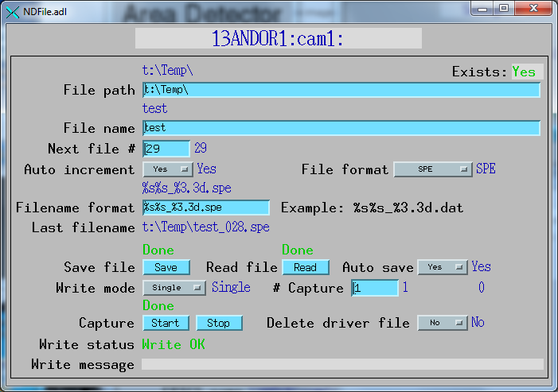This screenshot has width=558, height=392.
Task: Click the NDFile.adl window title icon
Action: point(10,10)
